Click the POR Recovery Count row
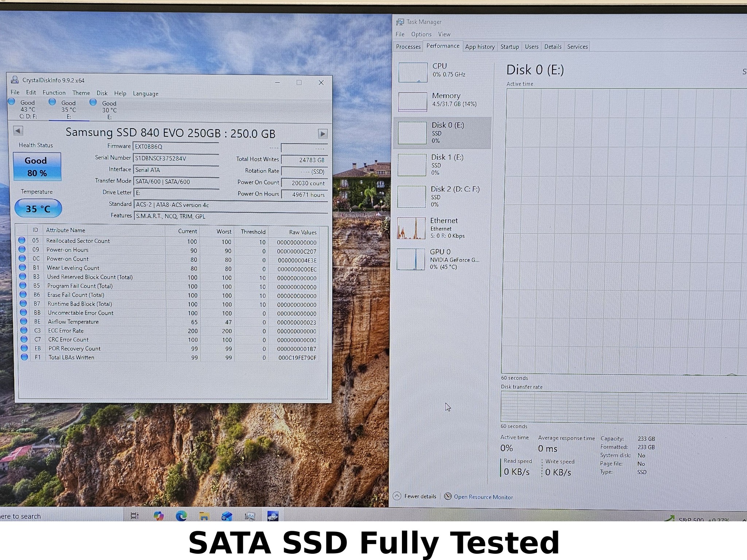Viewport: 747px width, 560px height. click(170, 349)
